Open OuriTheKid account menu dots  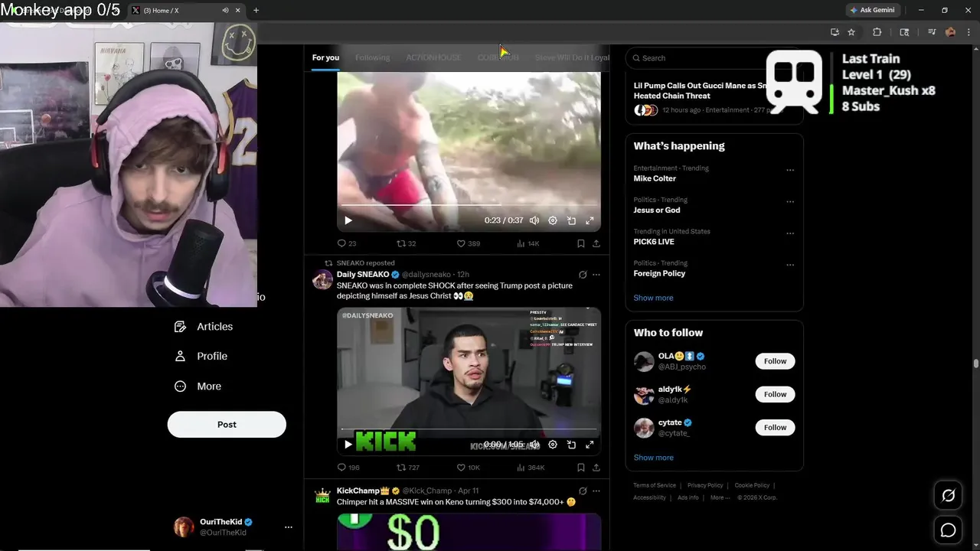click(289, 527)
